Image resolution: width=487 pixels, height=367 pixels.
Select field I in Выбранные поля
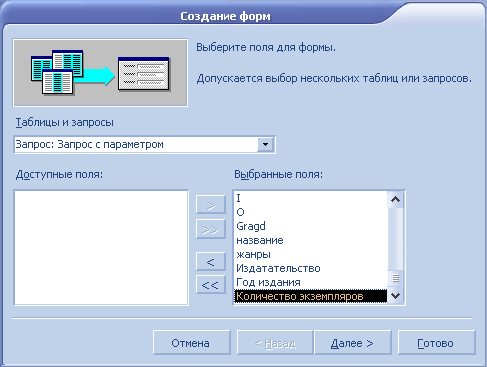coord(311,198)
